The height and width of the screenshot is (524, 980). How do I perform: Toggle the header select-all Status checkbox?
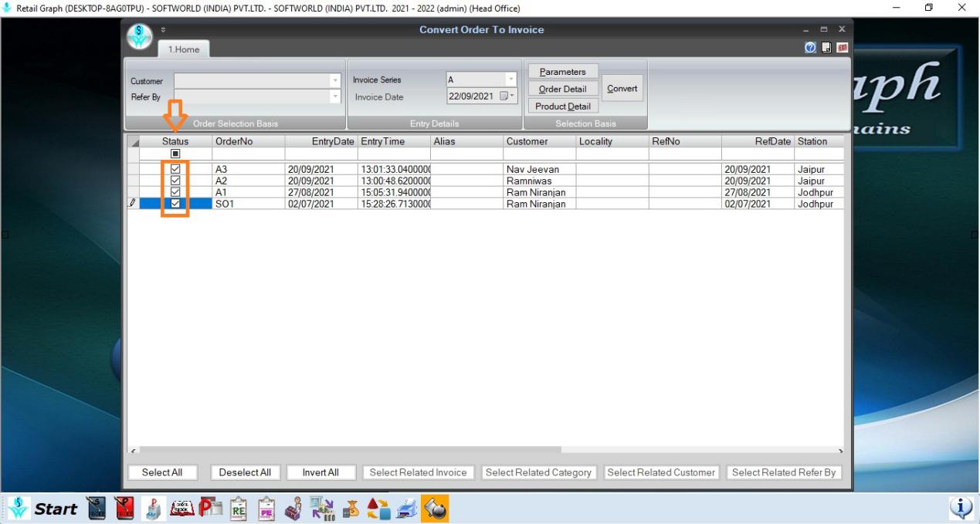(x=175, y=154)
